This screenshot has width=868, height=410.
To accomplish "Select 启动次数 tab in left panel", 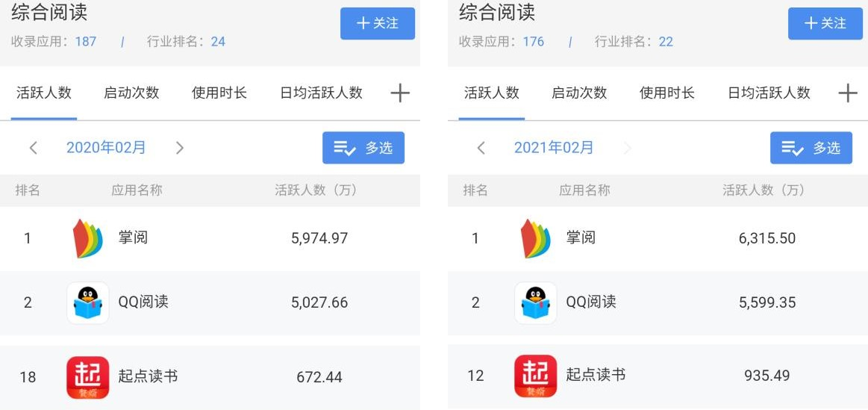I will coord(131,93).
